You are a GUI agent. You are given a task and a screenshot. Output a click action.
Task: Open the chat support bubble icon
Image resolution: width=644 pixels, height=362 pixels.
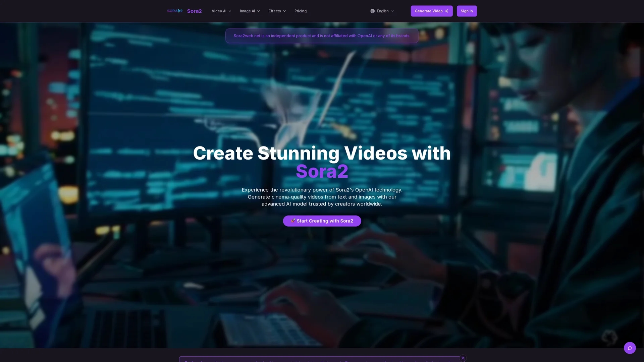tap(630, 348)
